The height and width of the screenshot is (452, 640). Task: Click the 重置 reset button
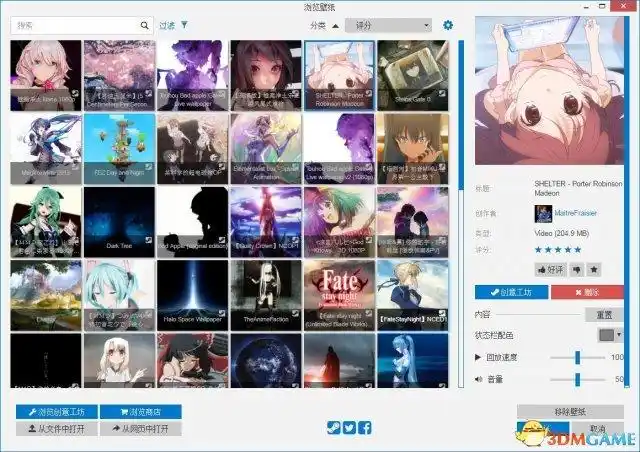604,315
